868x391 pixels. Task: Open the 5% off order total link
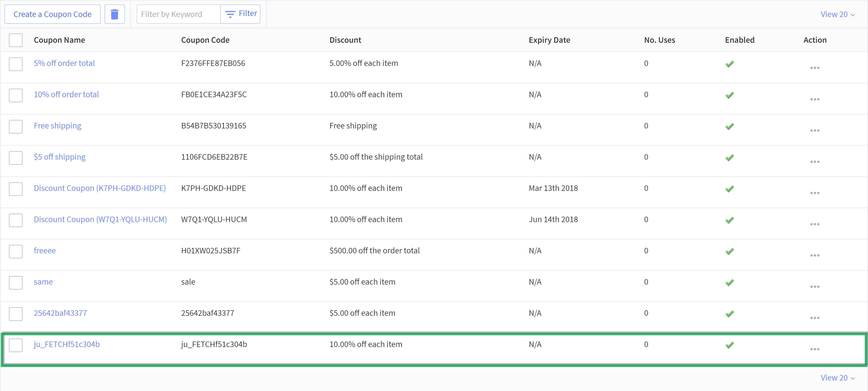click(64, 63)
